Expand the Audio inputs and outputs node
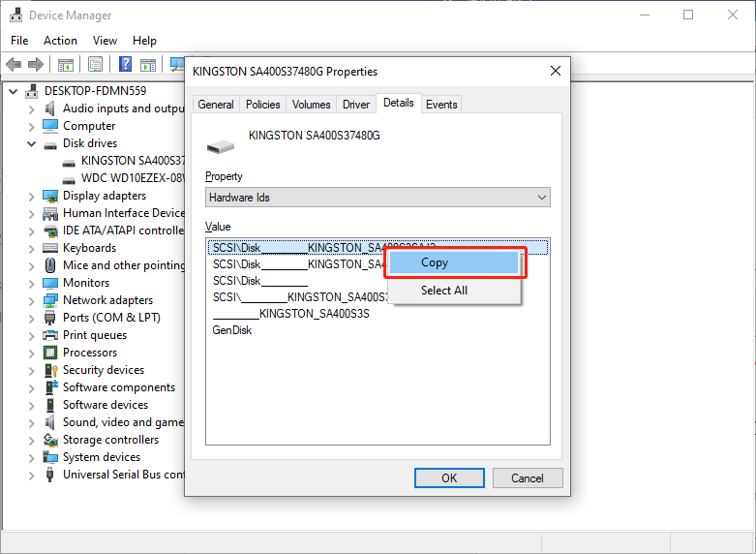Screen dimensions: 756x554 click(32, 109)
